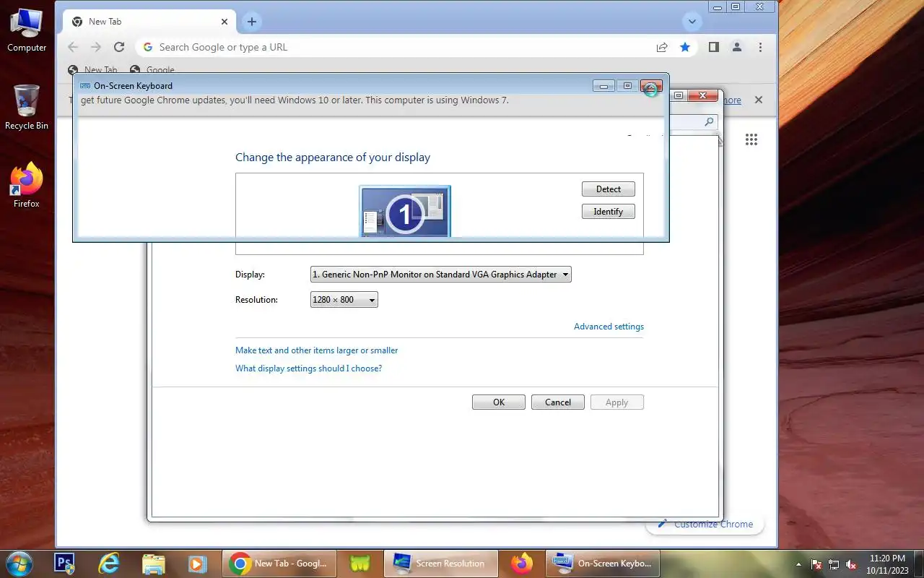924x578 pixels.
Task: Select monitor 1 thumbnail
Action: [x=405, y=212]
